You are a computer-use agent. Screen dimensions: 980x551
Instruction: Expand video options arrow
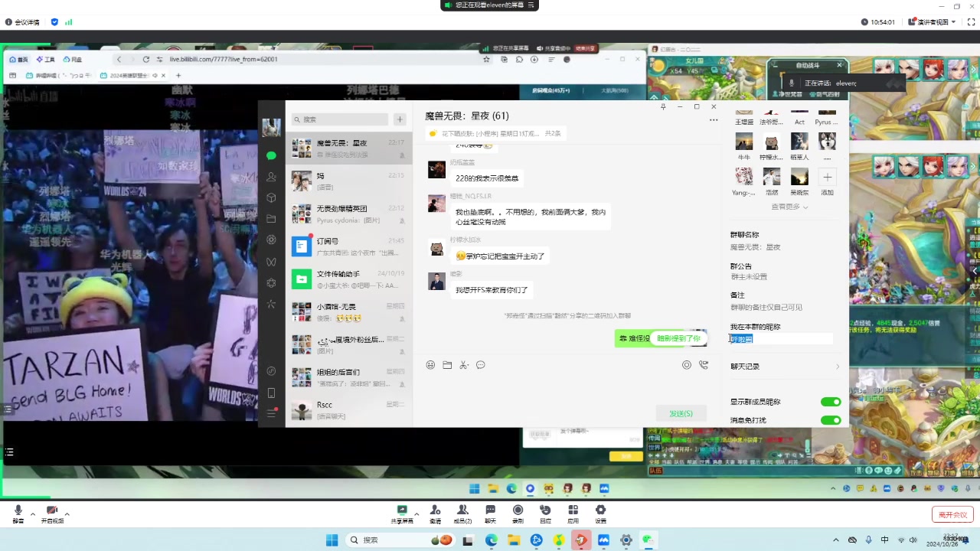[67, 514]
